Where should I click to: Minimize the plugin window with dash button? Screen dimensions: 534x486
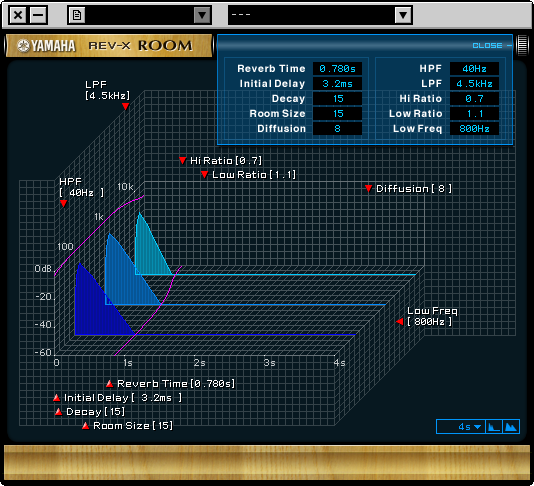pos(38,15)
